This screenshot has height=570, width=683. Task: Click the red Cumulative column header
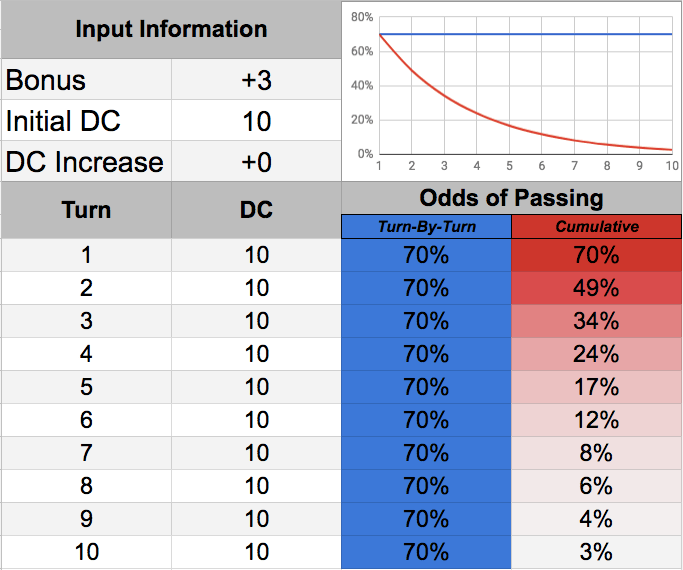[597, 227]
